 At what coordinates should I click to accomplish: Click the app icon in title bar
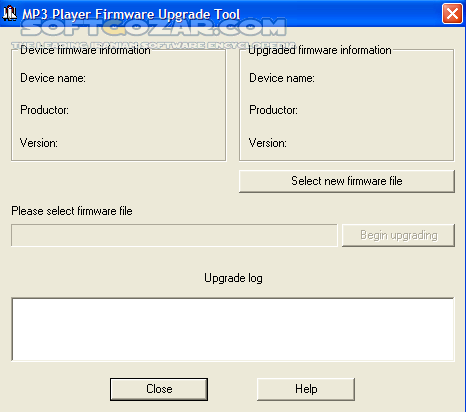pos(10,13)
